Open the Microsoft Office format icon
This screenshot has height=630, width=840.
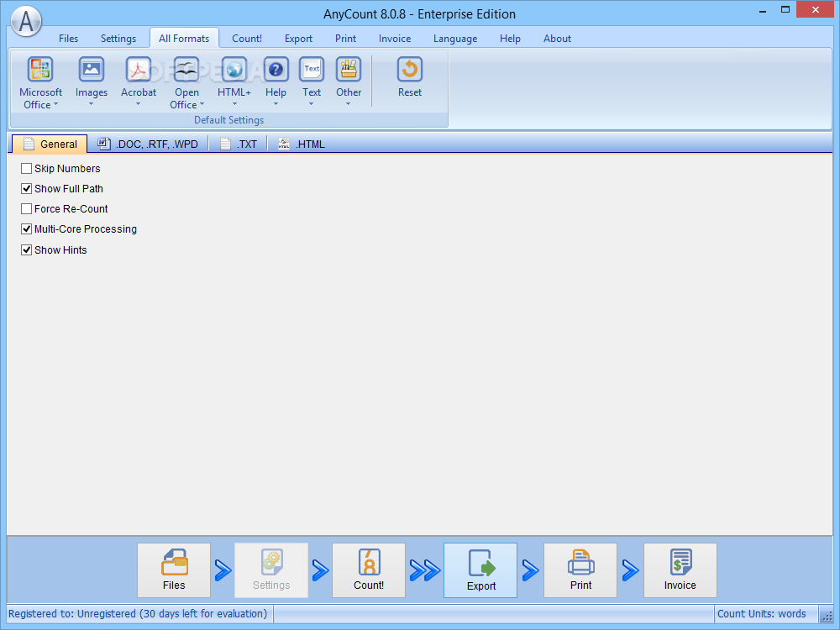[x=40, y=70]
